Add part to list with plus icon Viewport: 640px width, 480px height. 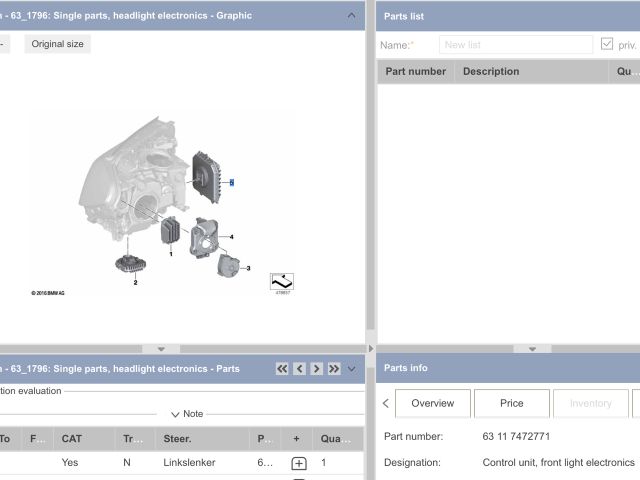[298, 464]
